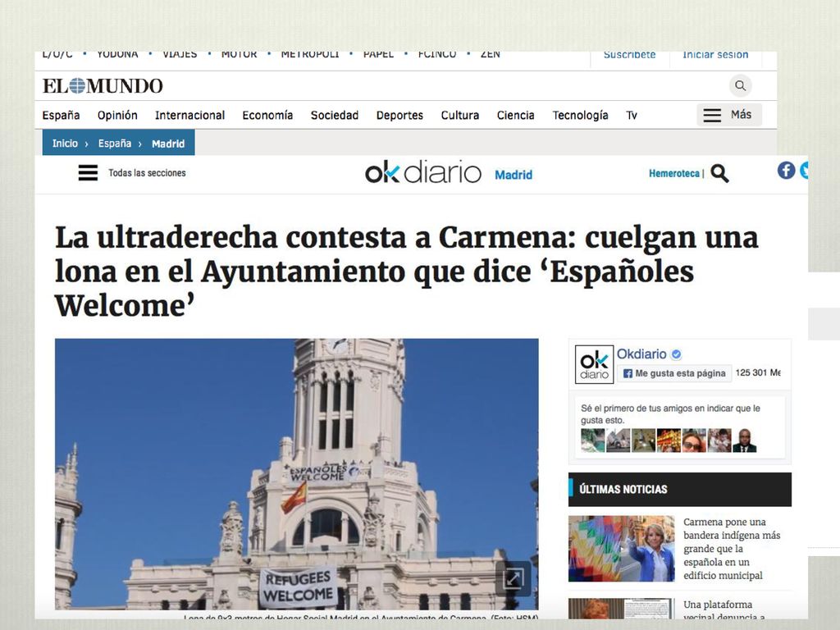Screen dimensions: 840x630
Task: Expand the article photo to fullscreen
Action: (x=514, y=578)
